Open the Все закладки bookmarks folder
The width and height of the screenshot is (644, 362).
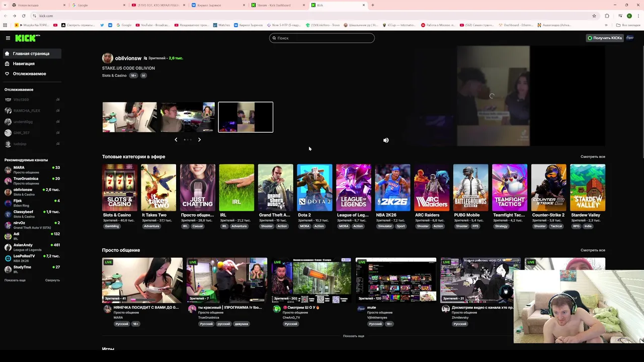coord(628,25)
